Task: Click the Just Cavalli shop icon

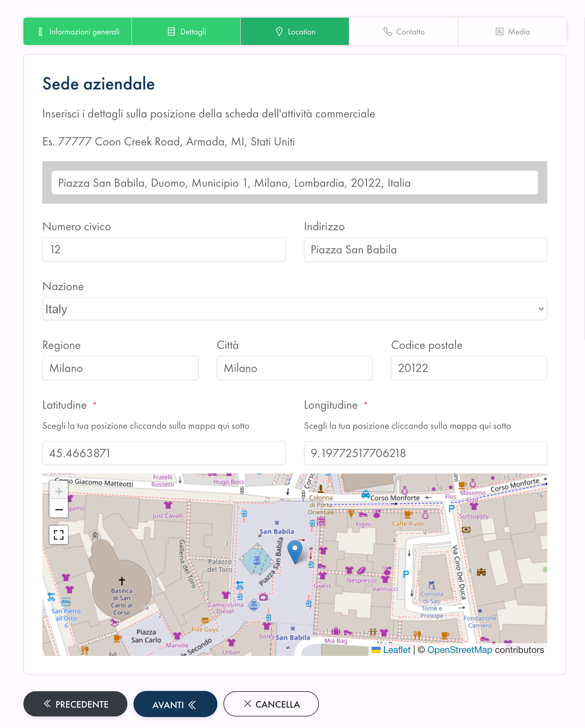Action: (x=168, y=505)
